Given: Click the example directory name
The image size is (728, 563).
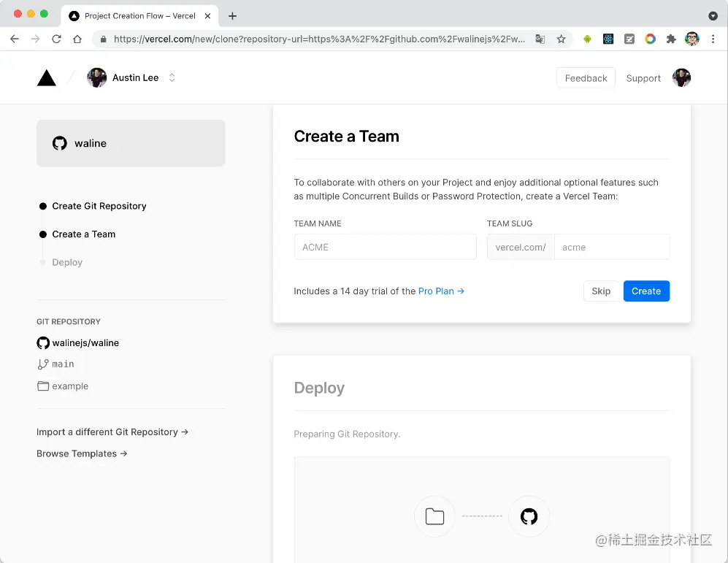Looking at the screenshot, I should point(70,386).
